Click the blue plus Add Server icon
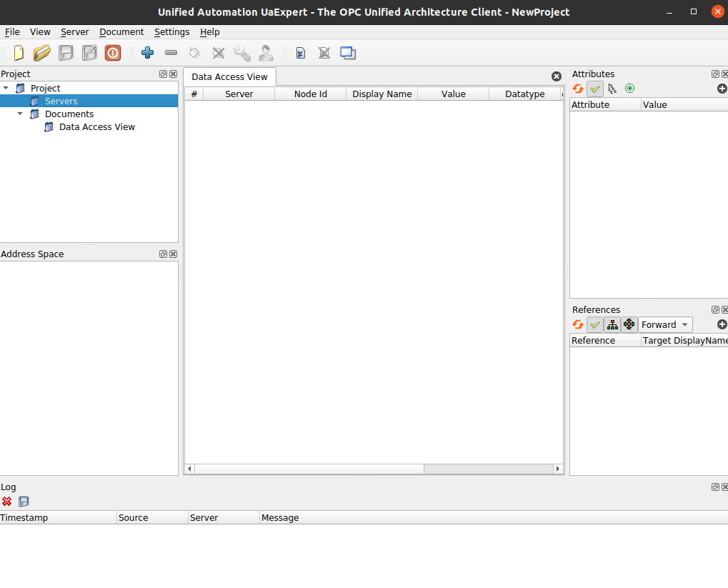The image size is (728, 588). [148, 53]
